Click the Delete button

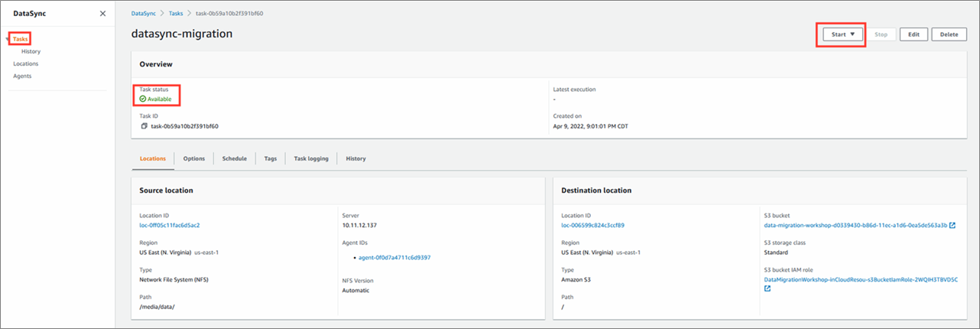point(949,34)
